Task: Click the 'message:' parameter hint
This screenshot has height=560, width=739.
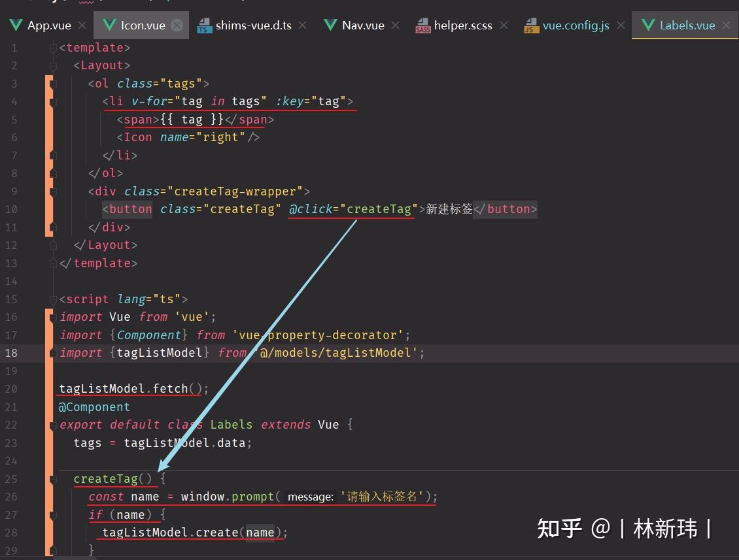Action: [x=311, y=497]
